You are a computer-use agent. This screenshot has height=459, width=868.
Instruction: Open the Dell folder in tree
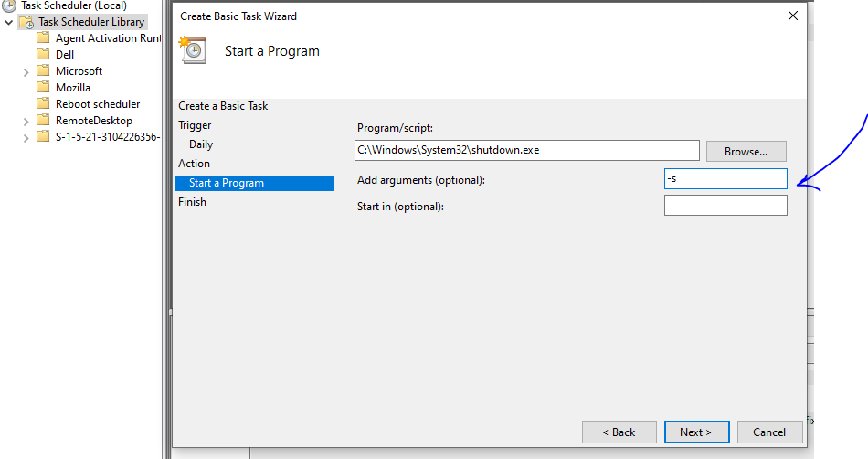(65, 54)
